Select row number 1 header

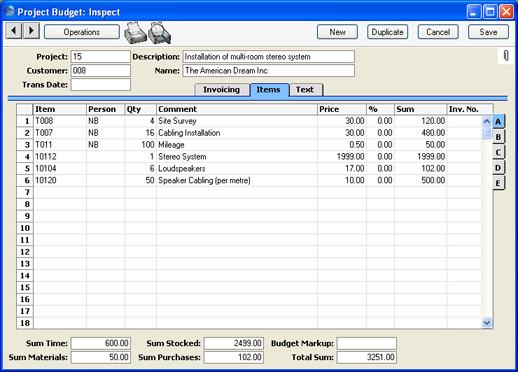coord(25,121)
